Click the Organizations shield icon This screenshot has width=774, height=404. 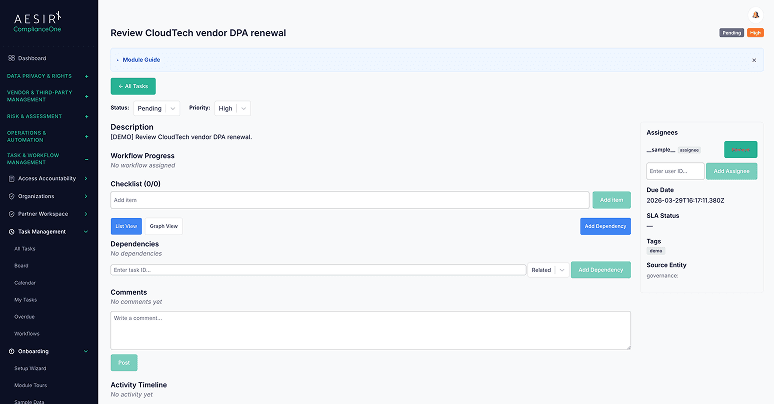11,197
